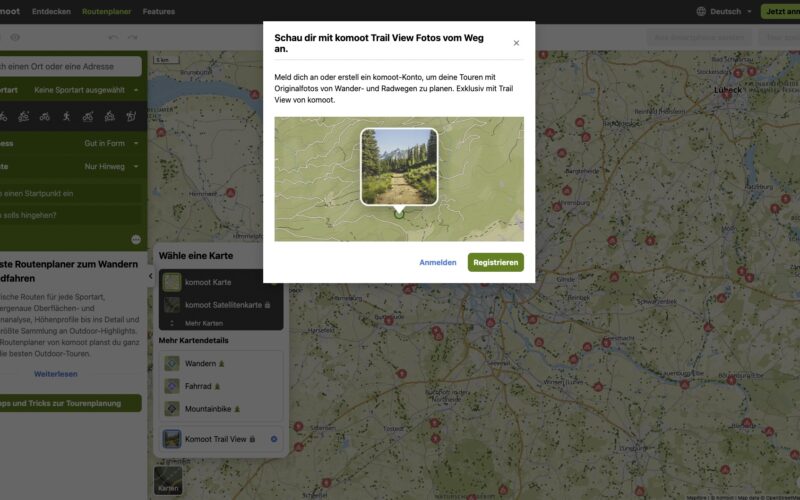Select the komoot Satellitenkarte map style
Screen dimensions: 800x500
(x=220, y=305)
